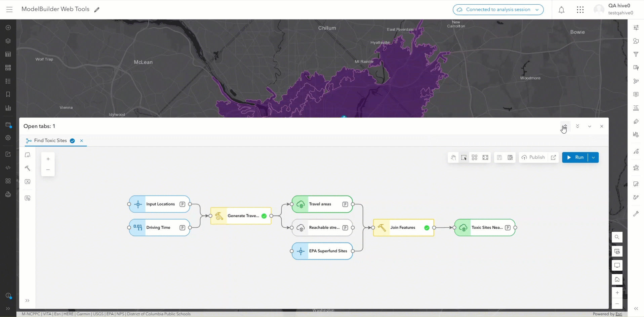Publish the model as a web tool
Viewport: 644px width, 317px height.
(x=534, y=157)
